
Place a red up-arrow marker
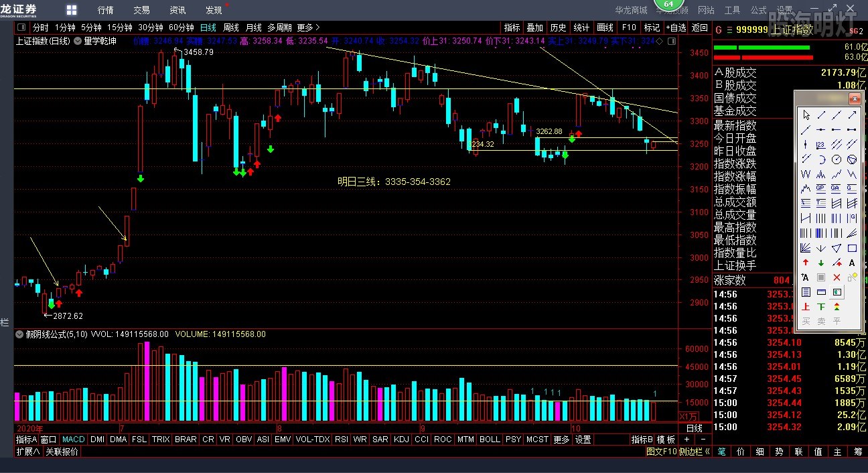[806, 263]
